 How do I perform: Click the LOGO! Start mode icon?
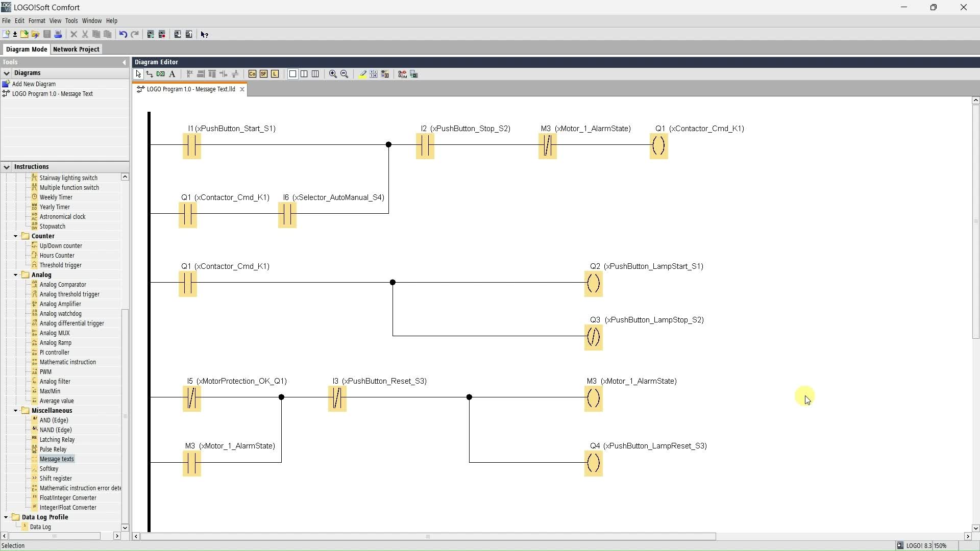pyautogui.click(x=151, y=34)
